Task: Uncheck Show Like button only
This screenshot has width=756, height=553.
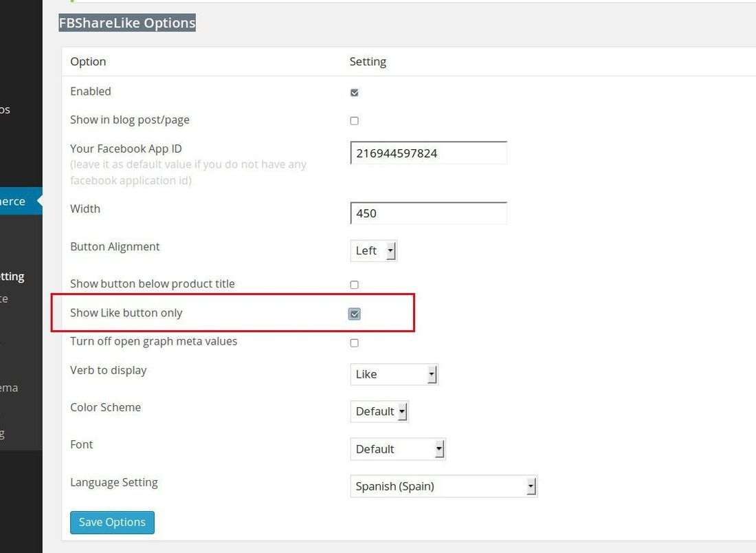Action: (x=355, y=314)
